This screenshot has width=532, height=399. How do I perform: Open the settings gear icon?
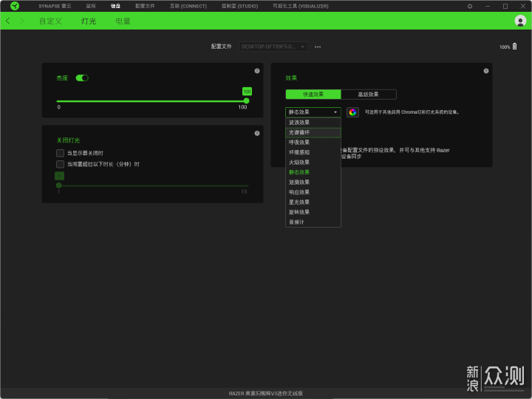pos(470,6)
